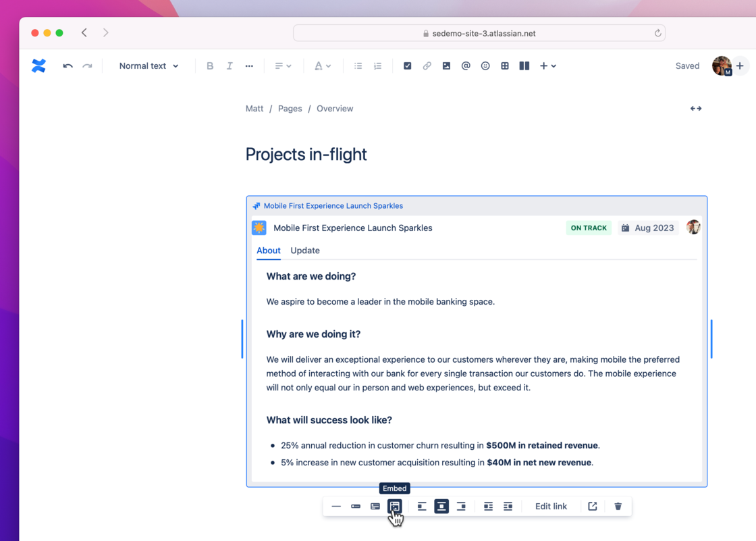Insert a table into the page

click(504, 66)
